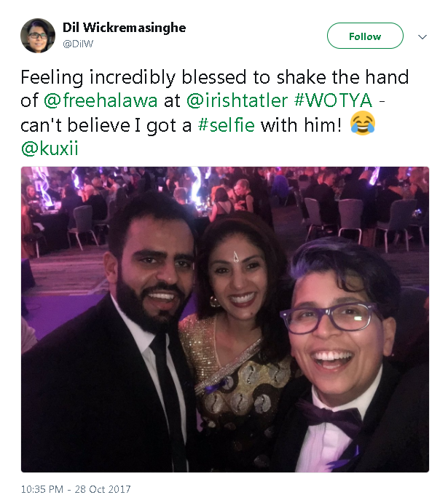Viewport: 448px width, 503px height.
Task: Click Dil Wickremasinghe's profile avatar
Action: (38, 36)
